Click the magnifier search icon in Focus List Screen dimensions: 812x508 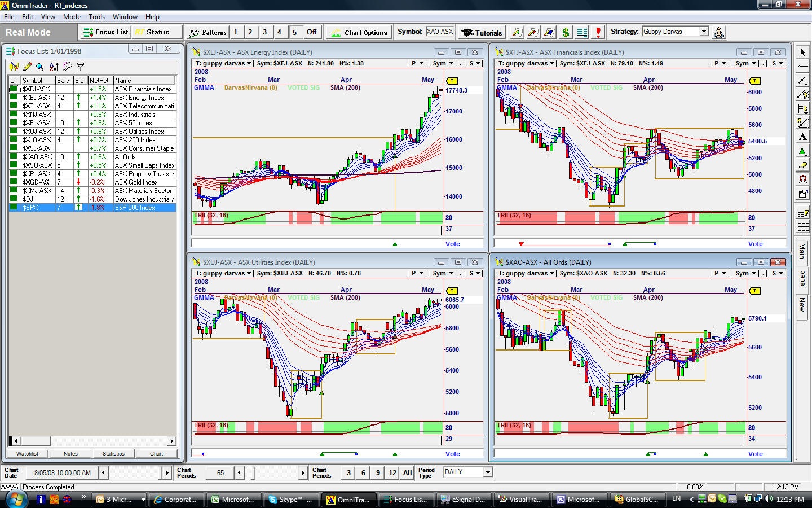pos(40,67)
